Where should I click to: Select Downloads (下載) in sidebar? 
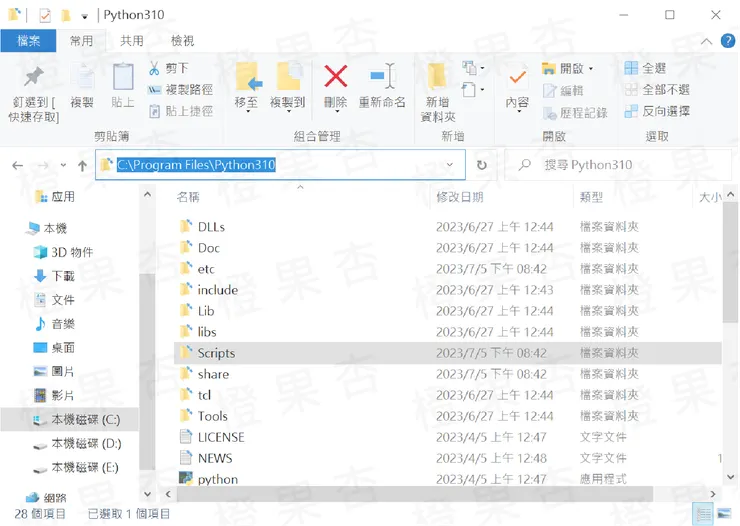[54, 276]
